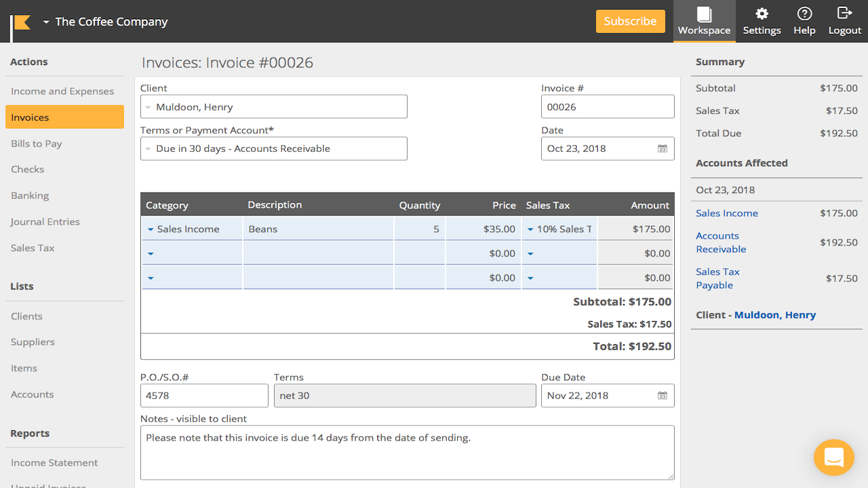
Task: Open the Checks section
Action: (x=28, y=169)
